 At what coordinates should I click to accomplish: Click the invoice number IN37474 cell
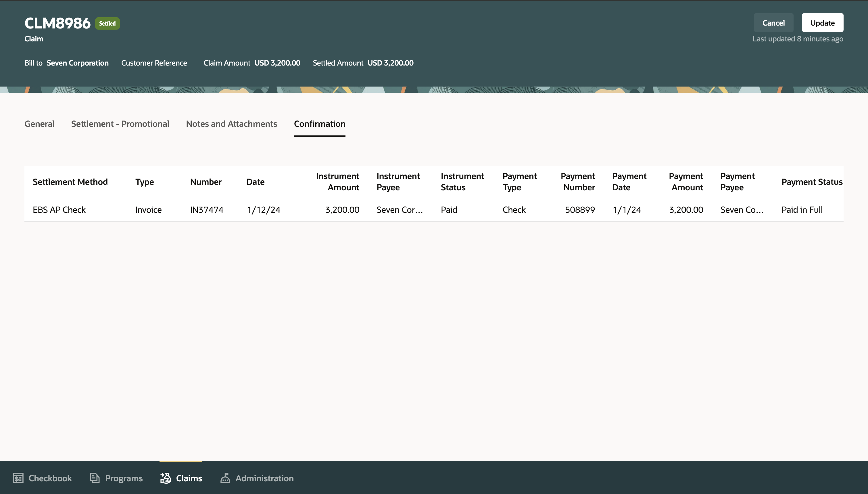(x=206, y=209)
